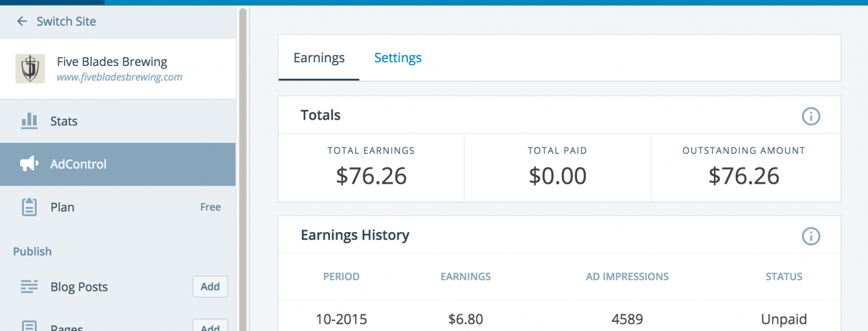Click the Plan clipboard icon

[29, 207]
